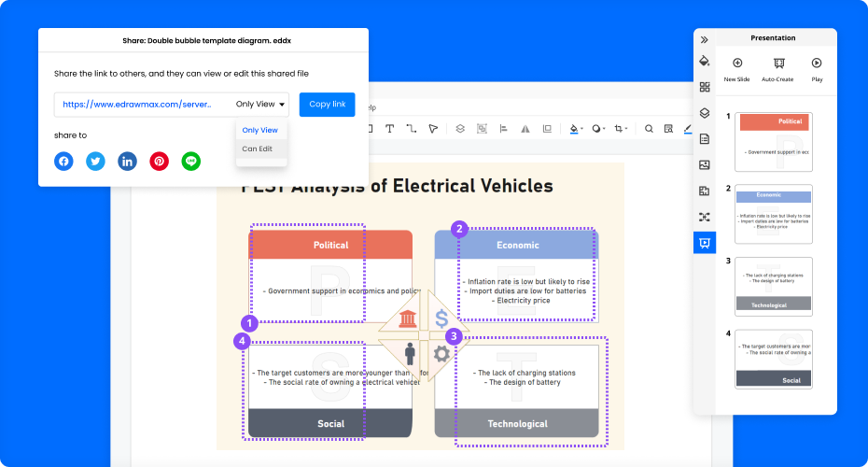The image size is (868, 467).
Task: Open the Layers panel in sidebar
Action: (705, 113)
